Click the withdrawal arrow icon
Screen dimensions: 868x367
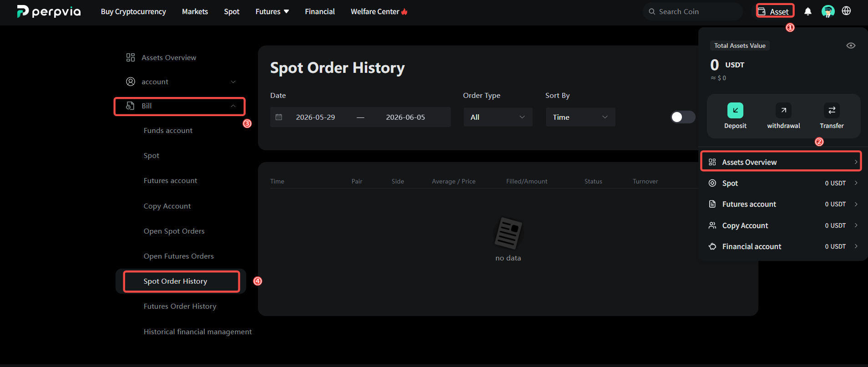(x=783, y=110)
